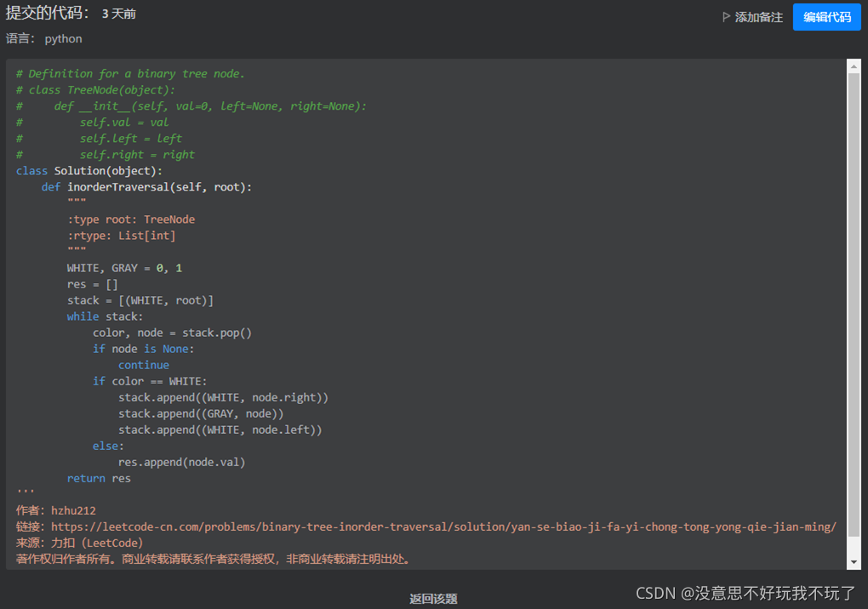This screenshot has height=609, width=868.
Task: Click the copyright notice line starting '著作权归作者所有'
Action: pyautogui.click(x=214, y=559)
